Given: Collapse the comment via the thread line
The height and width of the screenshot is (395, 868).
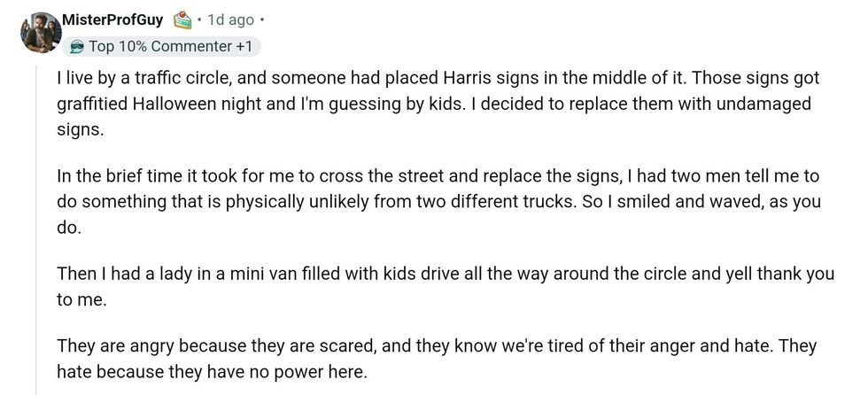Looking at the screenshot, I should (x=38, y=221).
